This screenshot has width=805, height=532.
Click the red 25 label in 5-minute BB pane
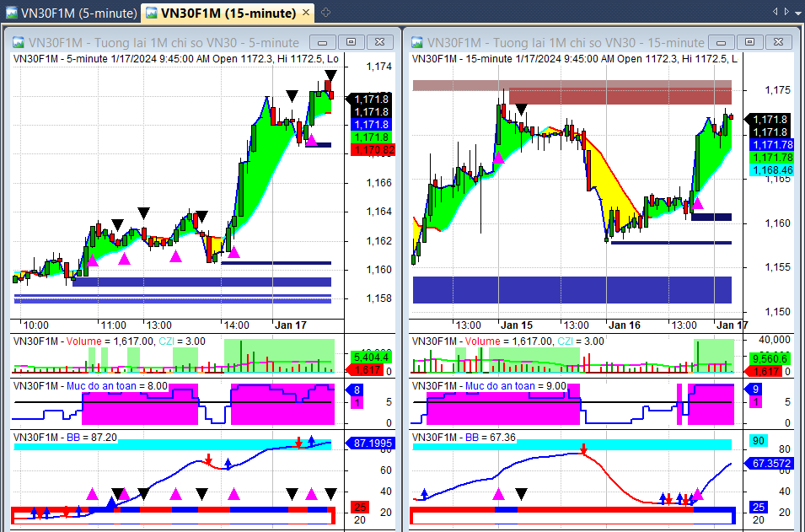tap(359, 508)
